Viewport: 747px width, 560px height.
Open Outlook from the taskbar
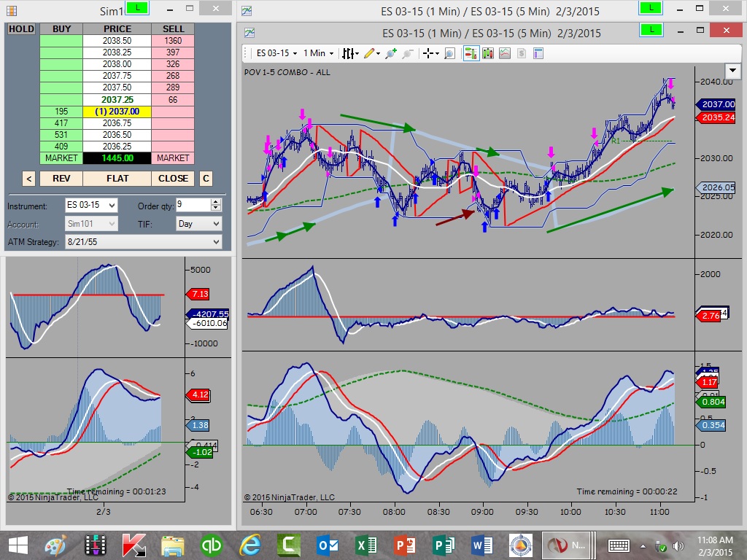pos(328,545)
